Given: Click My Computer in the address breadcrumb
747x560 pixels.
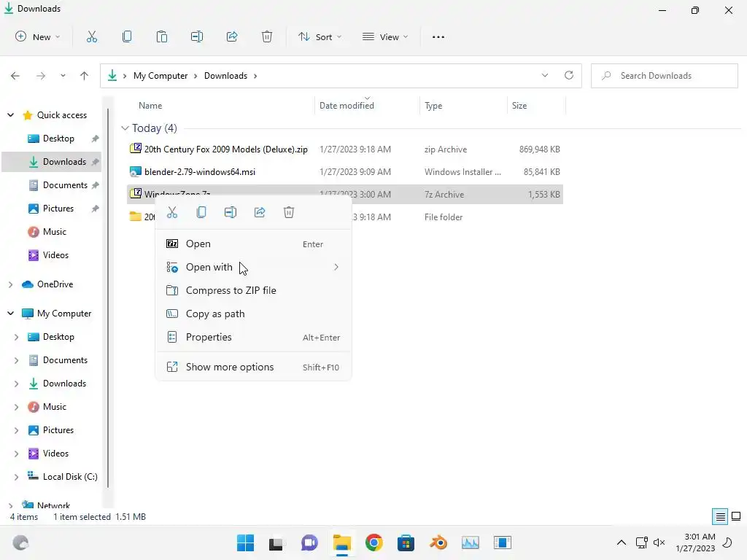Looking at the screenshot, I should click(160, 76).
